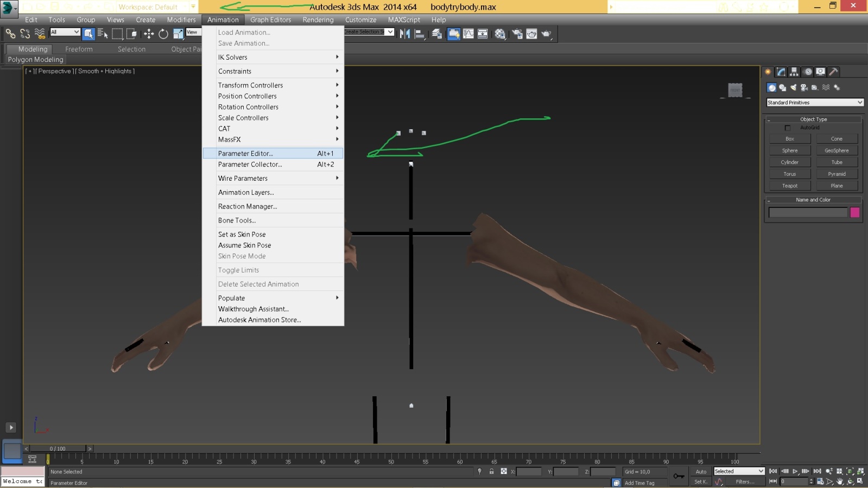Open the Standard Primitives dropdown

[x=814, y=103]
